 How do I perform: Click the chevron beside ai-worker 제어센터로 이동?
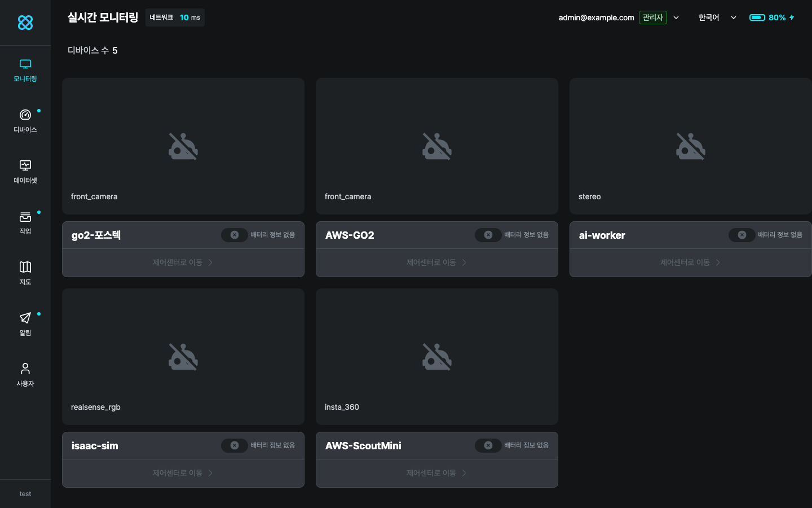718,262
